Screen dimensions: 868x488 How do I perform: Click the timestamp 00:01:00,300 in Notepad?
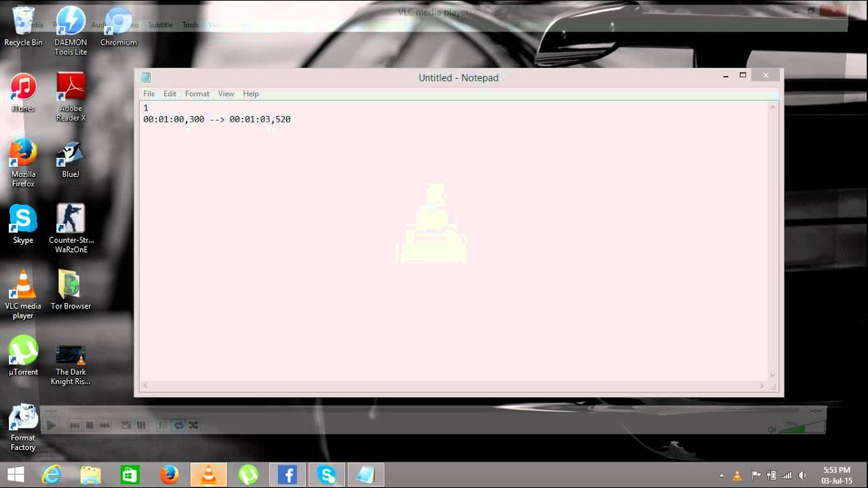click(174, 119)
